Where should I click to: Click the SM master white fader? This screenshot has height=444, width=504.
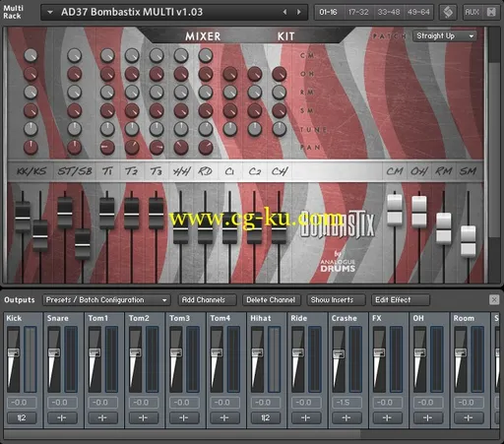(x=468, y=241)
